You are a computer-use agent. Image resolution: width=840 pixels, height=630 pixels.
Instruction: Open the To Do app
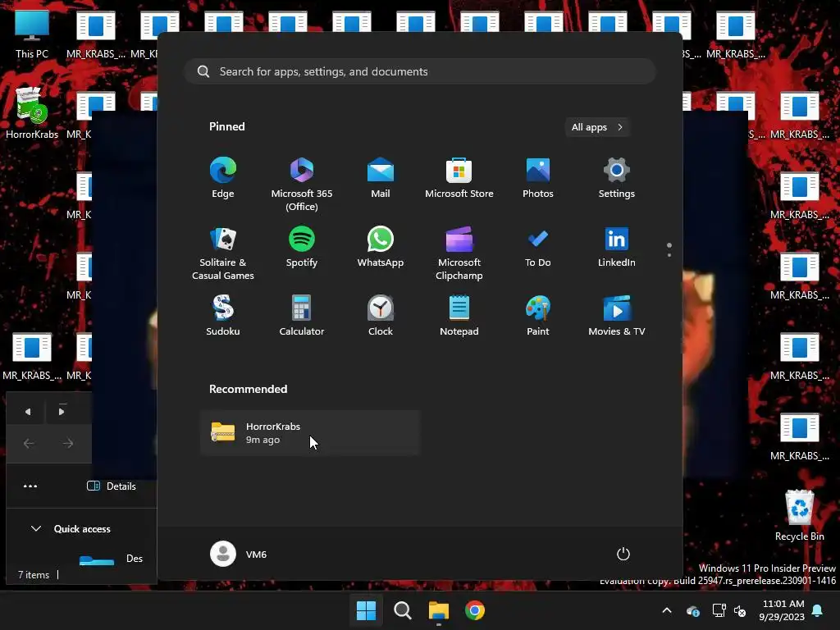coord(538,247)
